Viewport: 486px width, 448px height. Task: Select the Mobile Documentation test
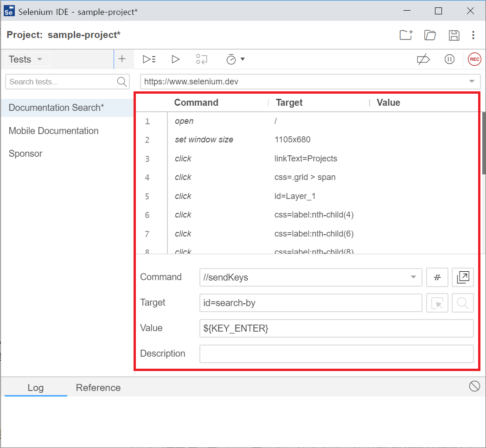click(x=54, y=131)
